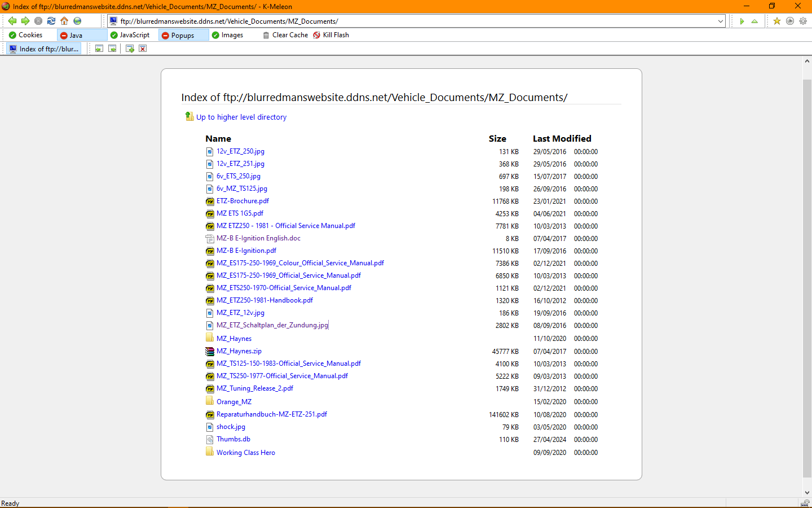
Task: Click the vertical scrollbar thumb
Action: pos(807,279)
